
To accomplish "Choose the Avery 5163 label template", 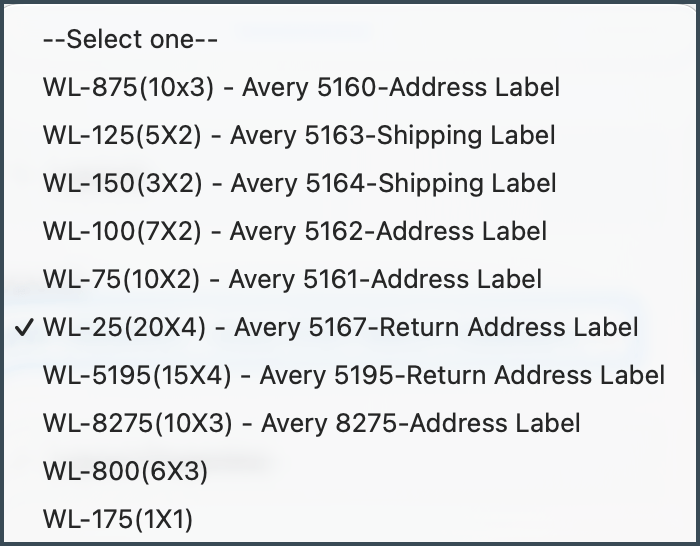I will 299,135.
